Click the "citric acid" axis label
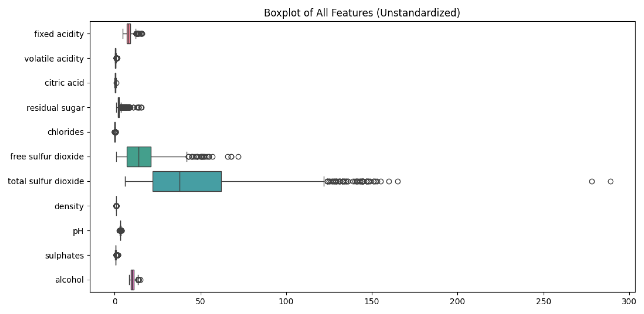 64,83
